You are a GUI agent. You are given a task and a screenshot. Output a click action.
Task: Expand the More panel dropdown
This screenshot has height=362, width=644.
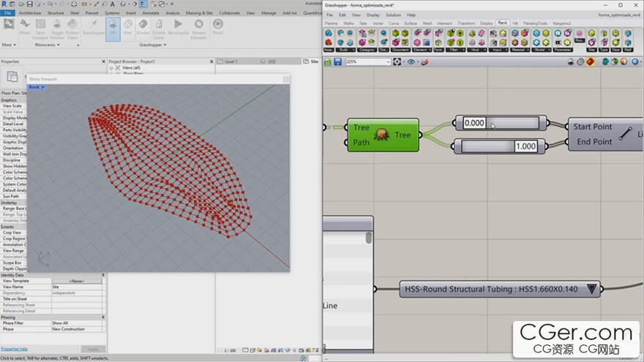click(9, 45)
